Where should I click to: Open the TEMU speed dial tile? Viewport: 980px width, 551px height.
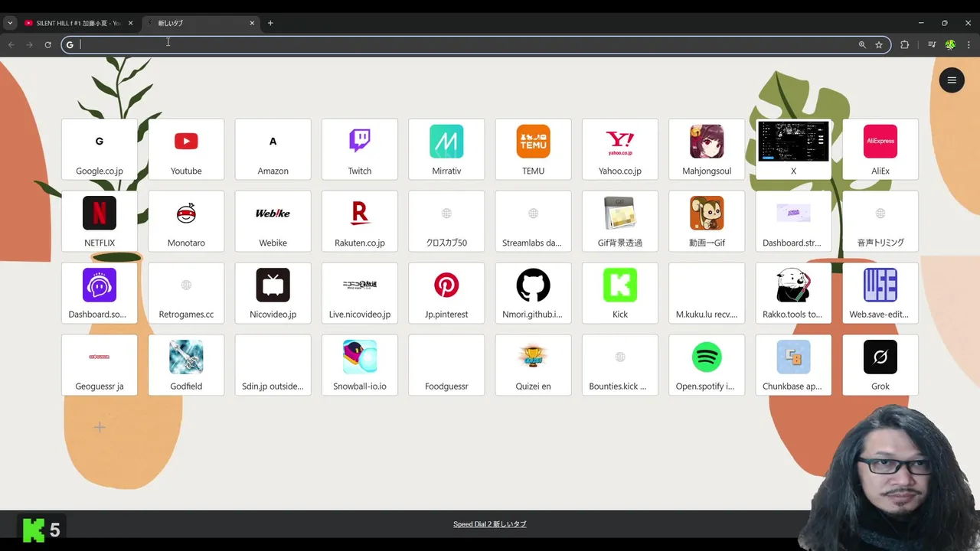pyautogui.click(x=534, y=149)
